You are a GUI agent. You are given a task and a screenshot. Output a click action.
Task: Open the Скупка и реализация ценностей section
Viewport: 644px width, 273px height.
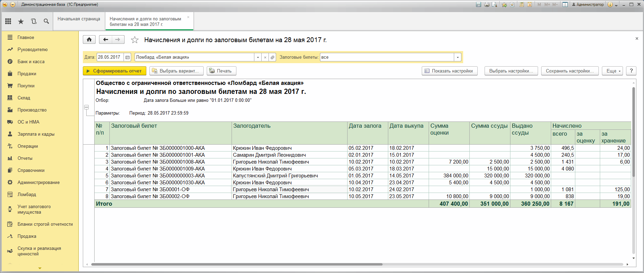pyautogui.click(x=40, y=251)
